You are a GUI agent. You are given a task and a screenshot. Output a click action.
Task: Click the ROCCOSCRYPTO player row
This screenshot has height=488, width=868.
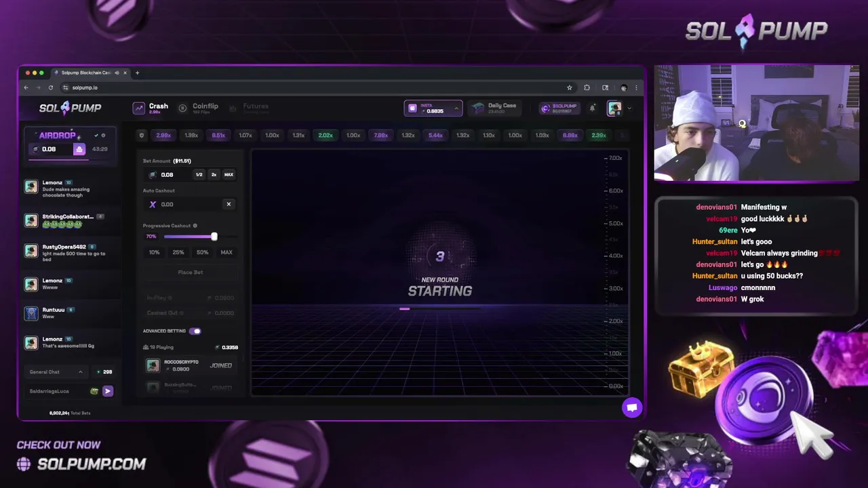[191, 365]
